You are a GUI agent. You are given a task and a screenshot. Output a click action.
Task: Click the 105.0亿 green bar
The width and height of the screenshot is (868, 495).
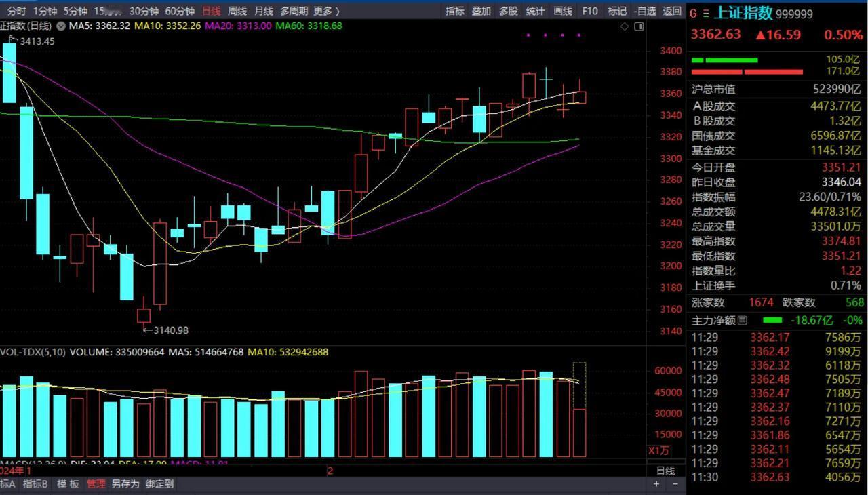coord(725,60)
